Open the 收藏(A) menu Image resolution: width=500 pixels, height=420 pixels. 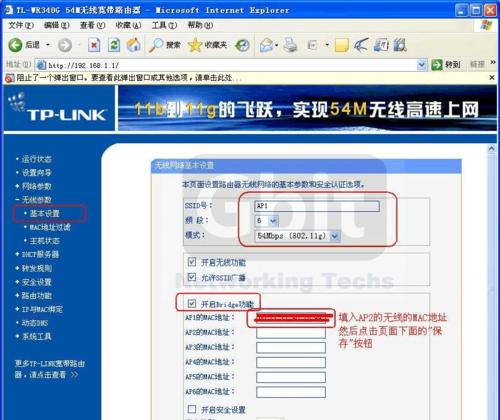point(128,25)
